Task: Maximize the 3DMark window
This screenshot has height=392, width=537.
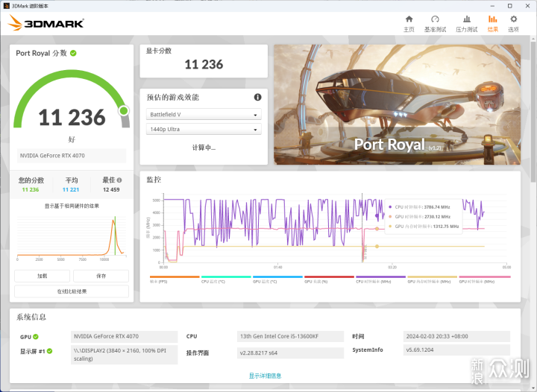Action: (509, 6)
